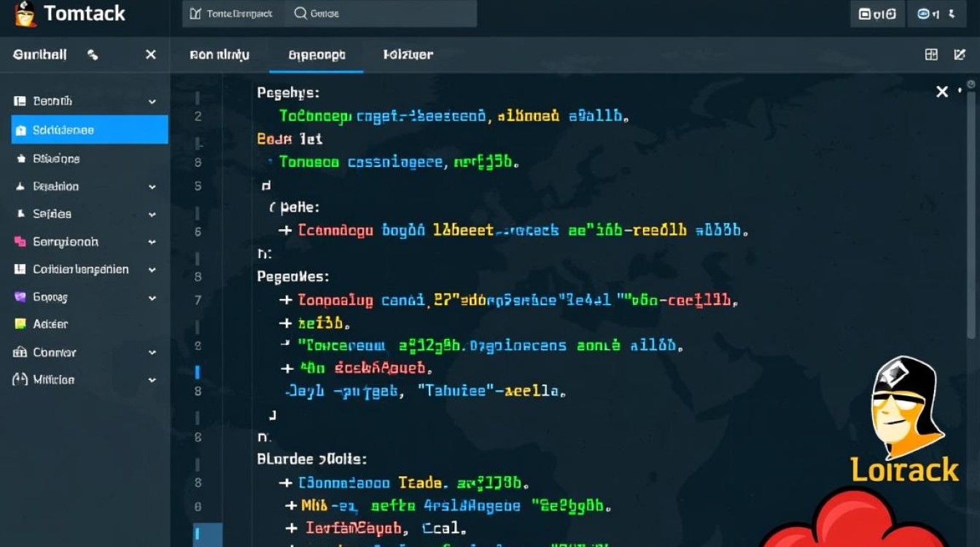Click the pencil edit icon in tab bar
The height and width of the screenshot is (547, 980).
point(960,55)
